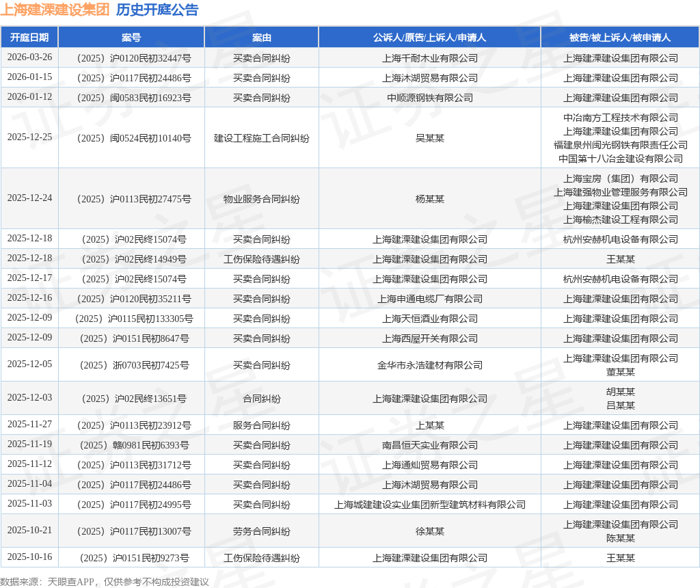The image size is (700, 588).
Task: Click the 案号 column header
Action: [x=131, y=38]
